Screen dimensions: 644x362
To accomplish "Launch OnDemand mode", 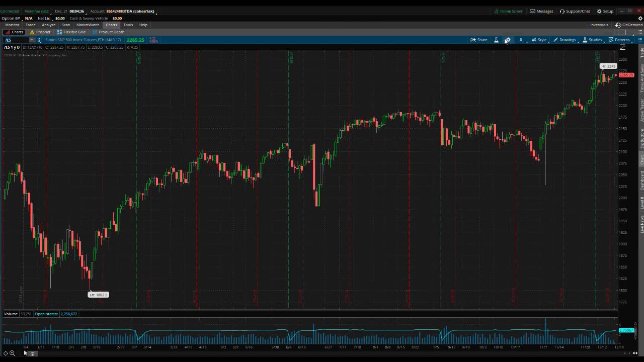I will 629,25.
